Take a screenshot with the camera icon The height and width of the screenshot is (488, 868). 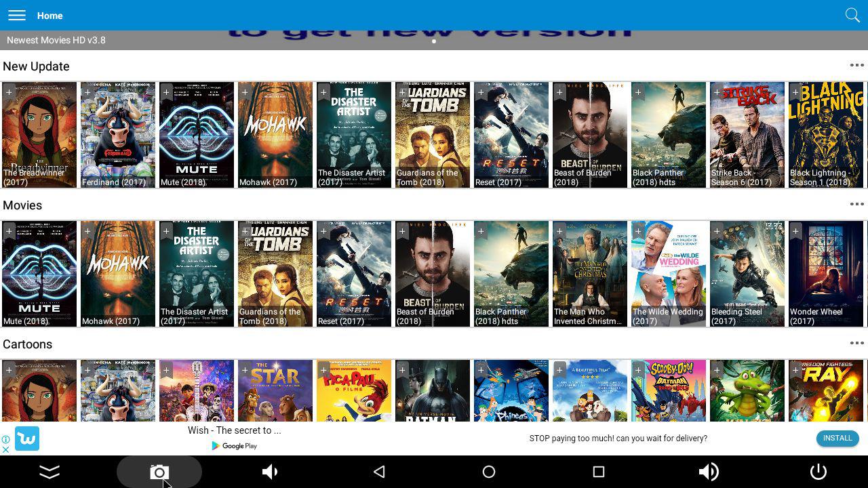pyautogui.click(x=159, y=472)
